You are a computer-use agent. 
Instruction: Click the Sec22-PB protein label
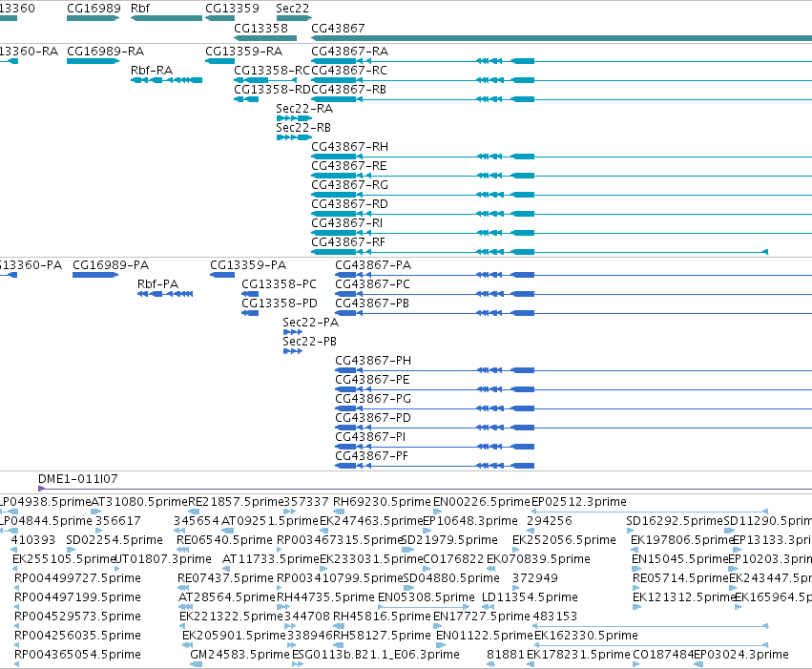(310, 342)
